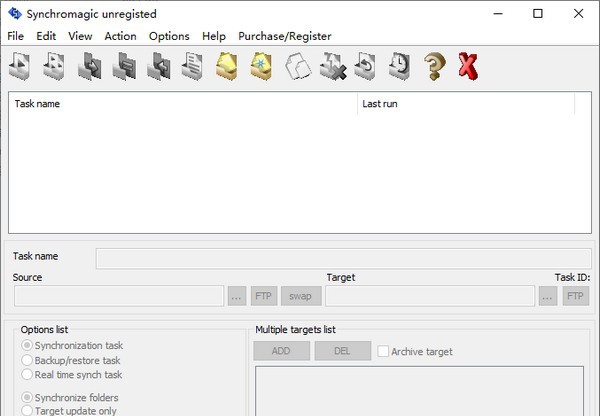Click the Source browse ellipsis button
Screen dimensions: 600x416
[237, 296]
